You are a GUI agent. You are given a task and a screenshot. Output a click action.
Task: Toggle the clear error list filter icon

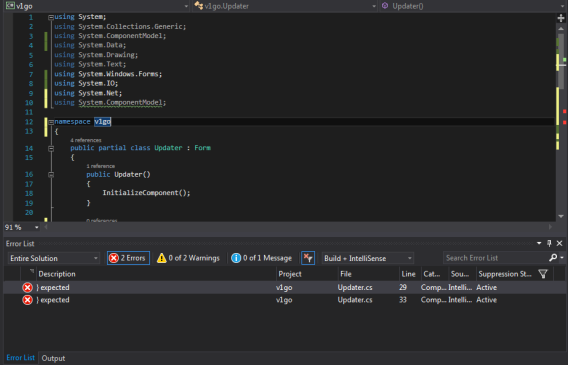(308, 258)
